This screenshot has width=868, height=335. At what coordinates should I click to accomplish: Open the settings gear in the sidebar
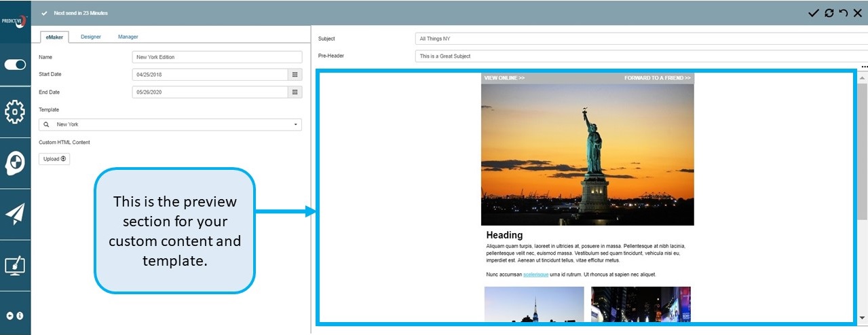coord(15,112)
